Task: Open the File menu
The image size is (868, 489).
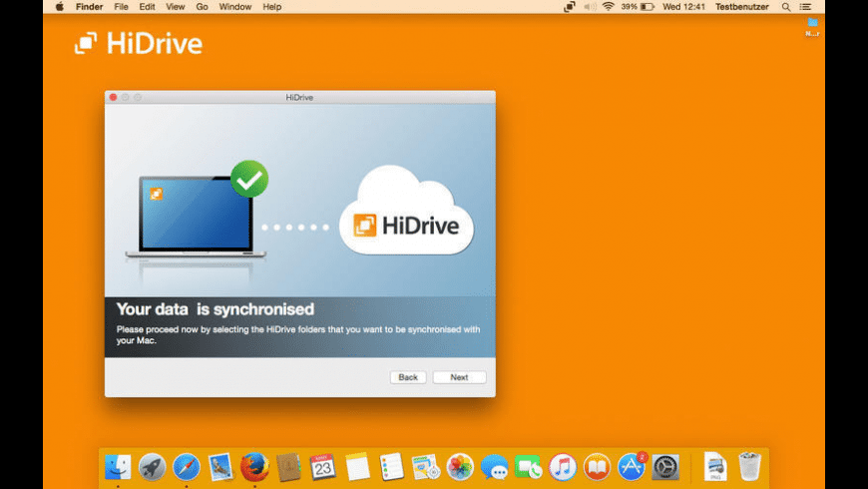Action: [122, 7]
